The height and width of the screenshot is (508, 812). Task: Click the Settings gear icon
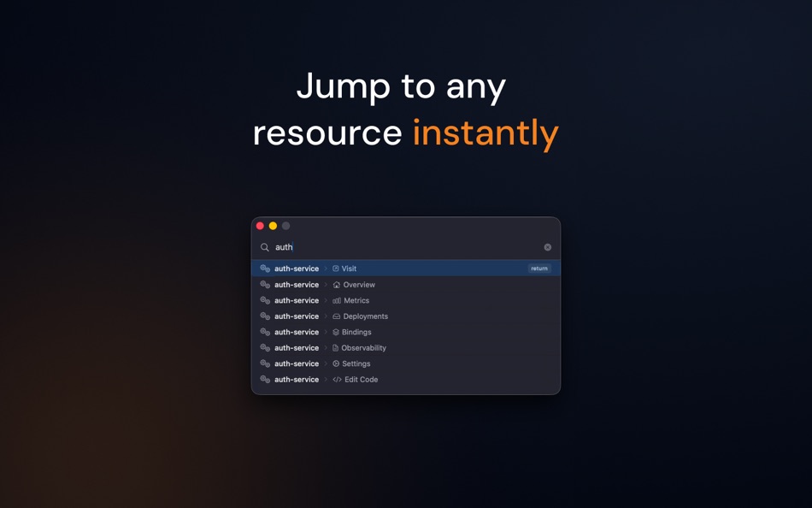click(x=335, y=363)
